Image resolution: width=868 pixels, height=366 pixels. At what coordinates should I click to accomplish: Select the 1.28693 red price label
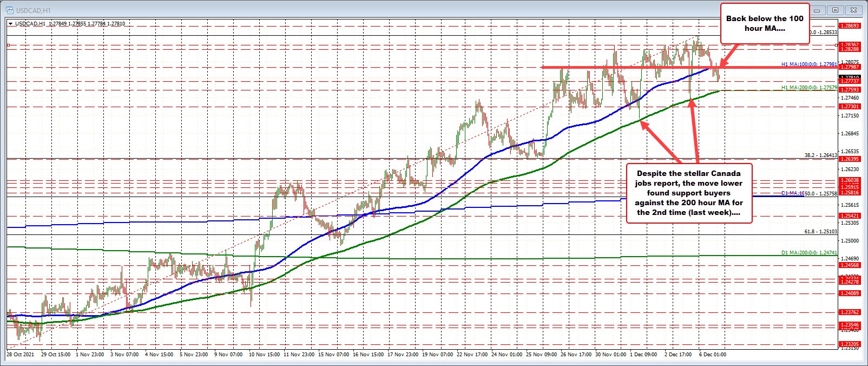point(850,25)
